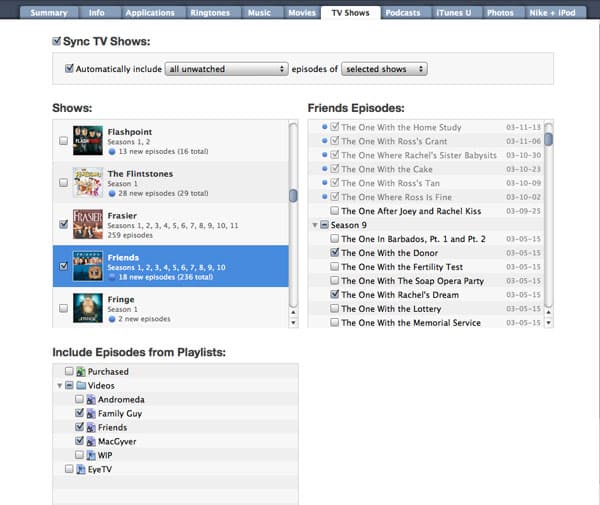Click the Frasier artwork thumbnail
600x505 pixels.
pos(88,224)
